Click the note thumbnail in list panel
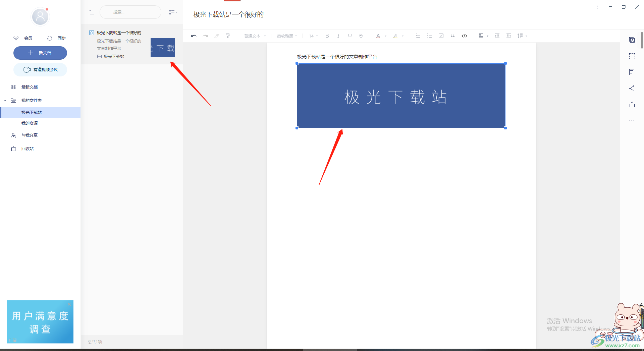644x351 pixels. click(x=163, y=48)
